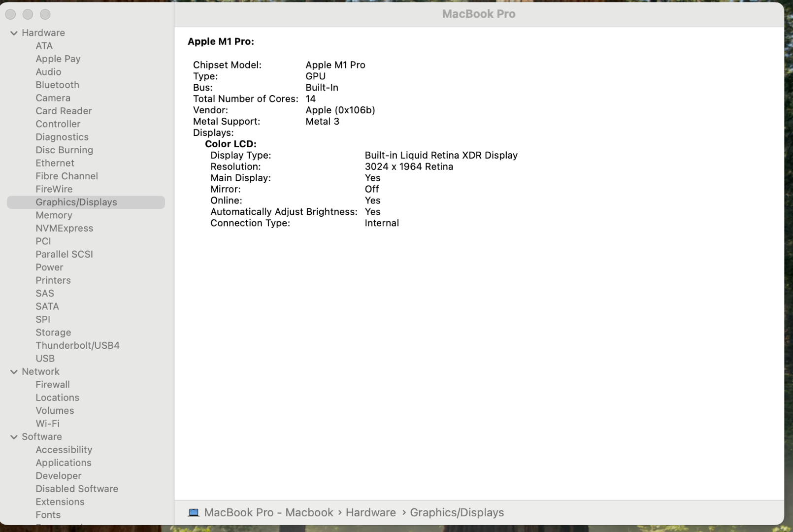Viewport: 793px width, 532px height.
Task: Select Fibre Channel in the sidebar
Action: pyautogui.click(x=66, y=176)
